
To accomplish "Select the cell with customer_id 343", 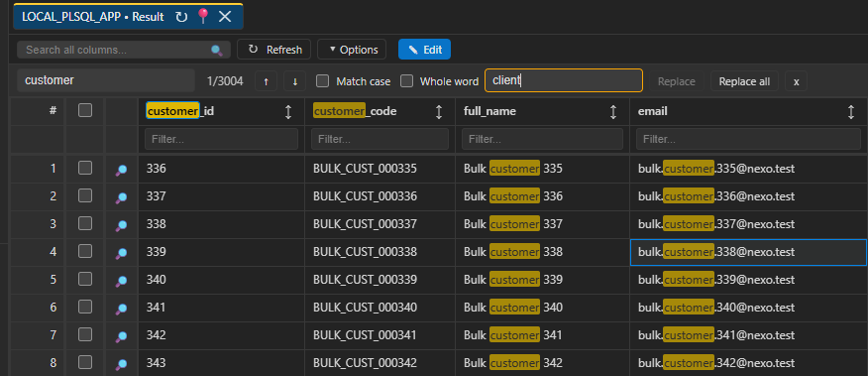I will click(221, 363).
